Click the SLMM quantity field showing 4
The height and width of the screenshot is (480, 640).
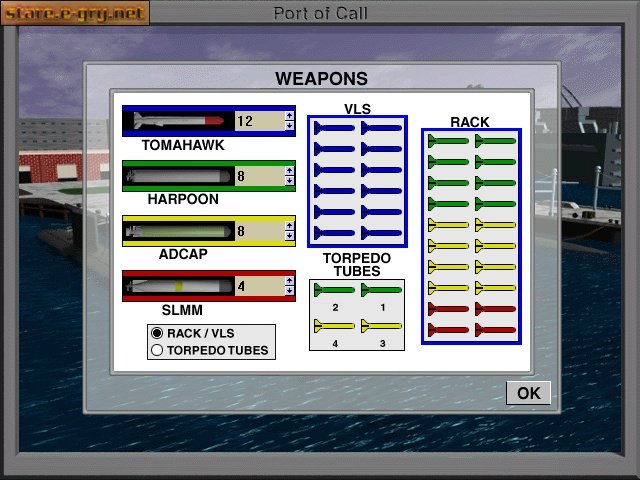click(260, 286)
